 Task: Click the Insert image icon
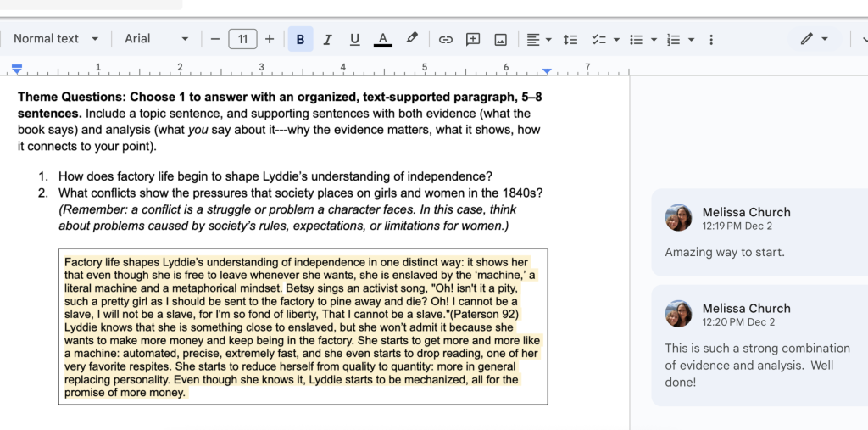pyautogui.click(x=500, y=39)
